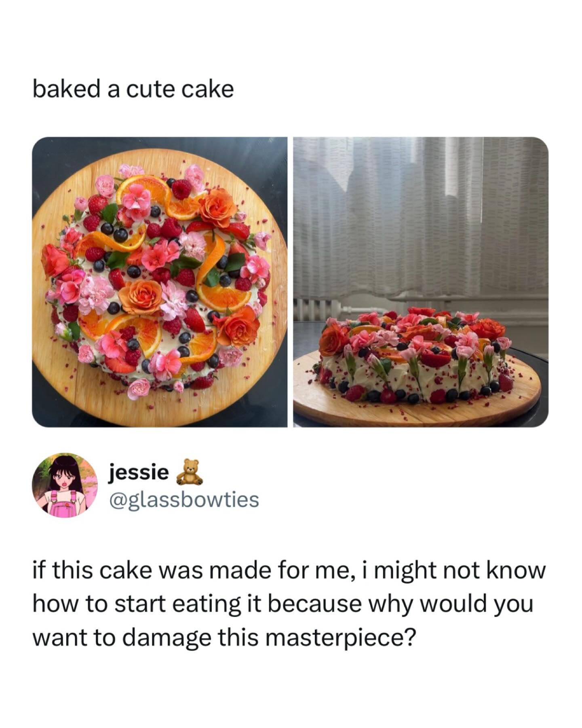Click the radiator behind the cake in right photo
The width and height of the screenshot is (582, 728).
click(356, 308)
